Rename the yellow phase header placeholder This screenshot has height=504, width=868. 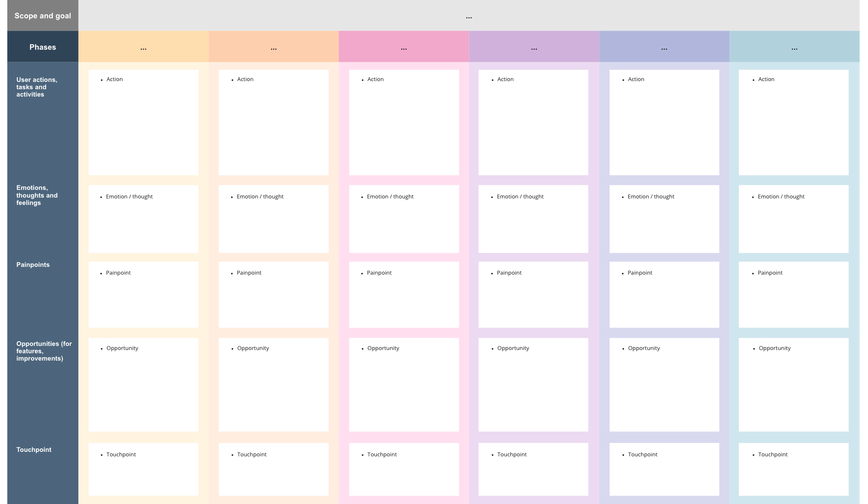(143, 48)
